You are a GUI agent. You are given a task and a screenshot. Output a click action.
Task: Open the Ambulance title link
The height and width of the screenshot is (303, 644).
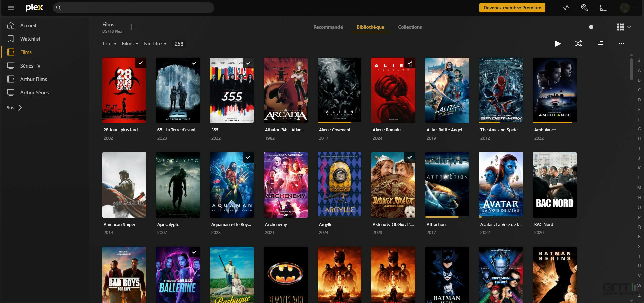(x=545, y=130)
